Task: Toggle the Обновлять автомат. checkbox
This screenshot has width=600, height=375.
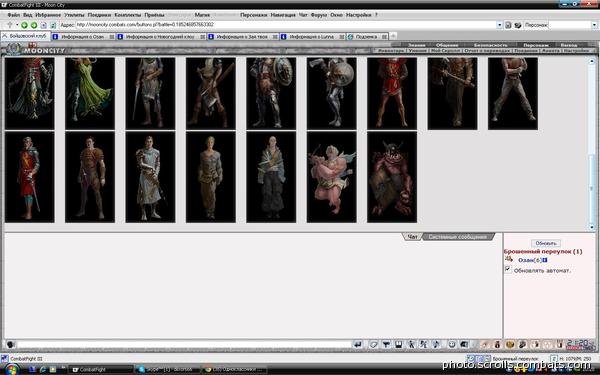Action: click(508, 269)
